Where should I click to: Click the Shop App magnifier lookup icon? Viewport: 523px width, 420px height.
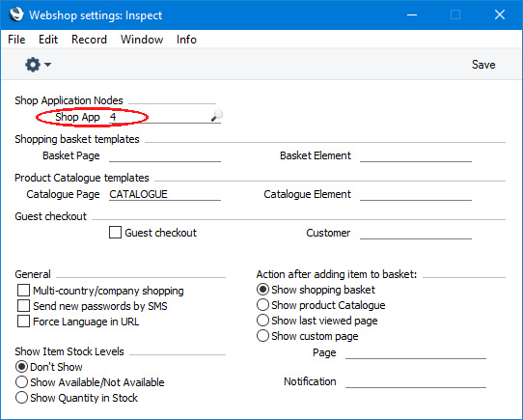[x=217, y=116]
